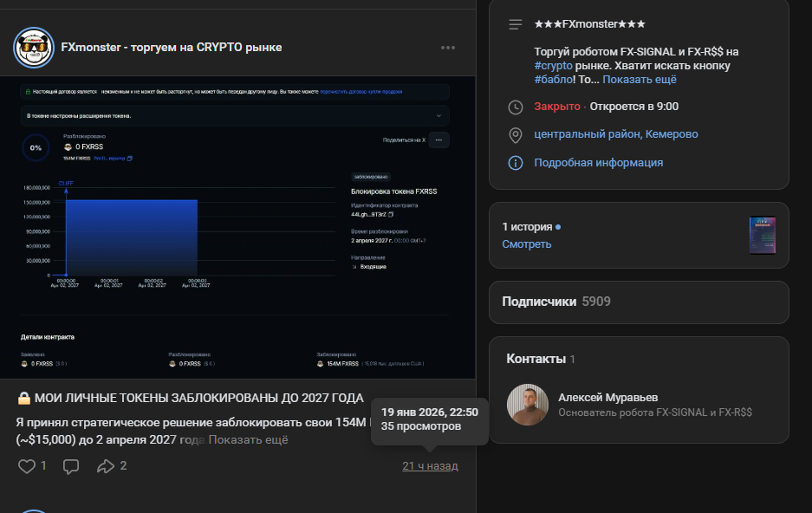Click the post timestamp 21 ч назад
Viewport: 812px width, 513px height.
(x=430, y=466)
